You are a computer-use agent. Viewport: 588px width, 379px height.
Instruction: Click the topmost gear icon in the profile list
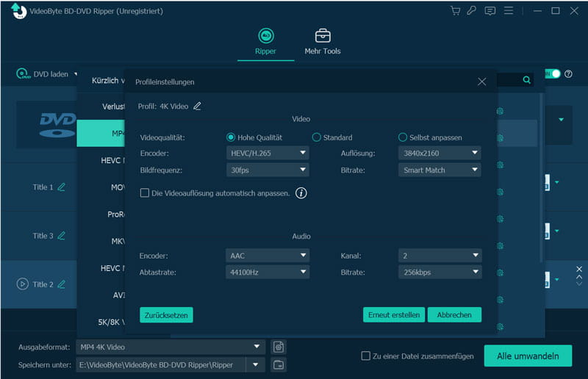click(x=500, y=111)
